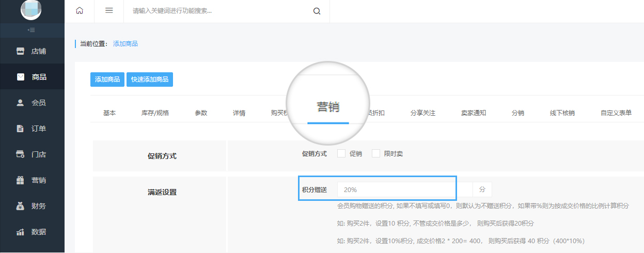644x253 pixels.
Task: Click the 快速添加商品 button
Action: 149,80
